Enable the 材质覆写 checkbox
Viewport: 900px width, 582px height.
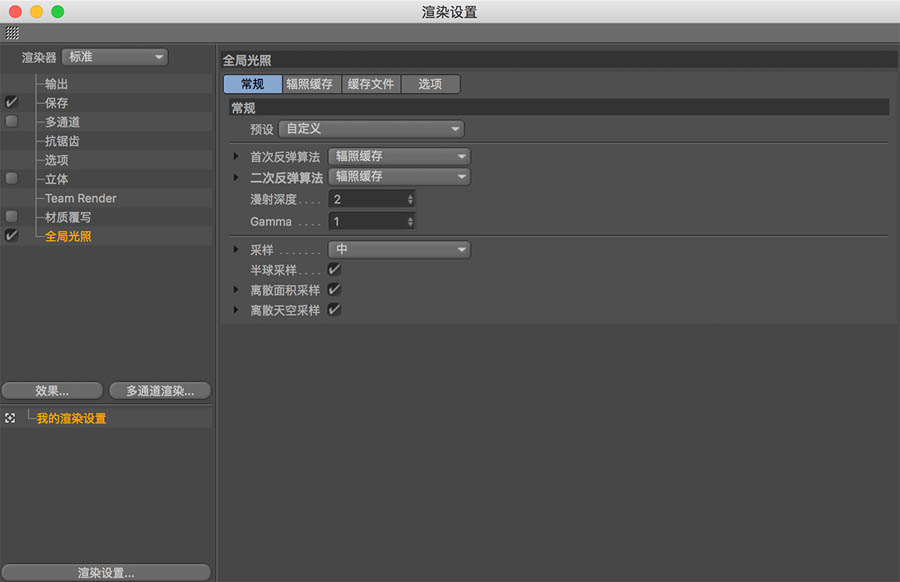coord(12,216)
